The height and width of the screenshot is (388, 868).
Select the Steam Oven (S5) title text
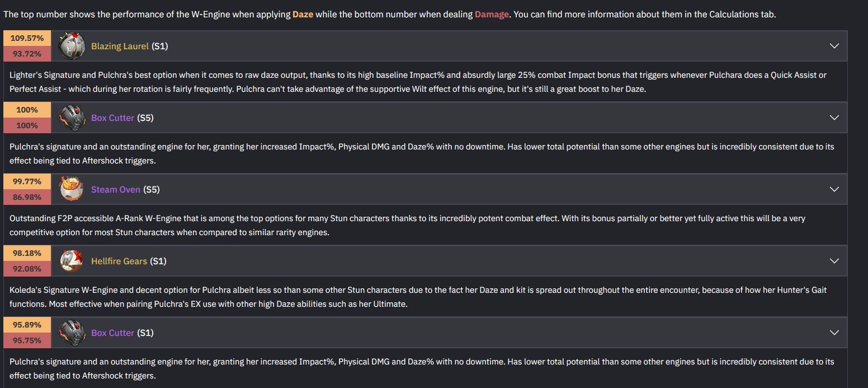(125, 189)
